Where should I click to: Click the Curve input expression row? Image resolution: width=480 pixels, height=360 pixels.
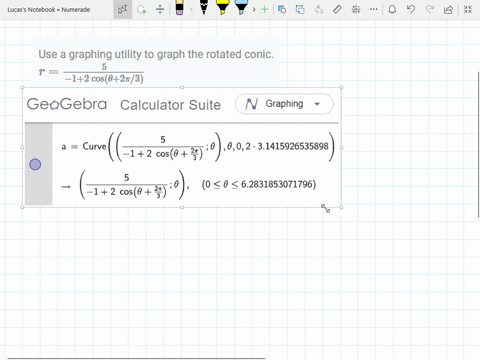pos(198,147)
